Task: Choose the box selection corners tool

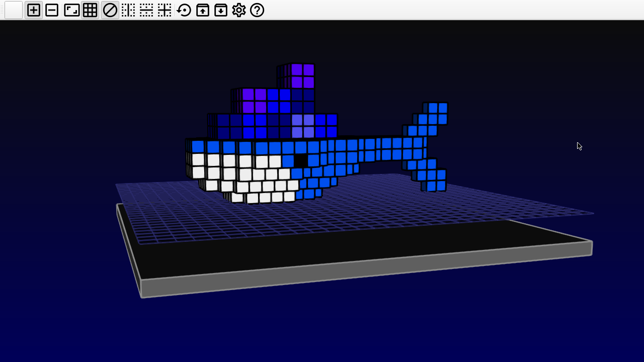Action: click(71, 10)
